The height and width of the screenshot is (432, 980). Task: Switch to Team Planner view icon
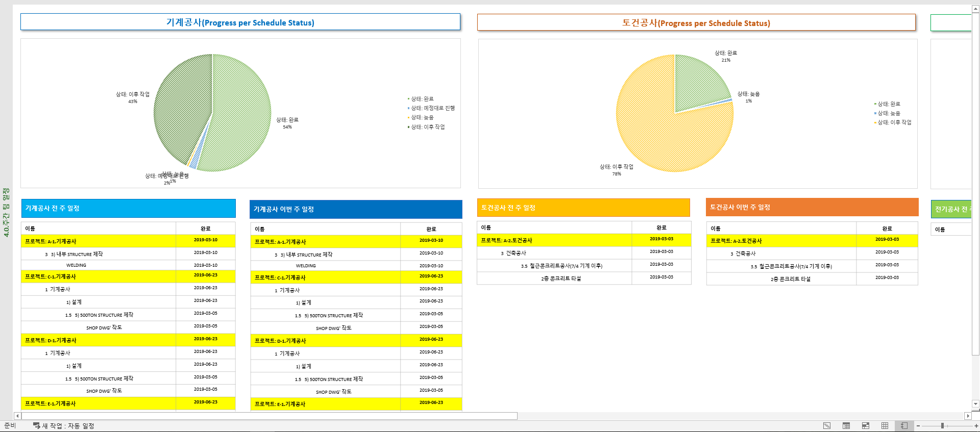pos(866,425)
